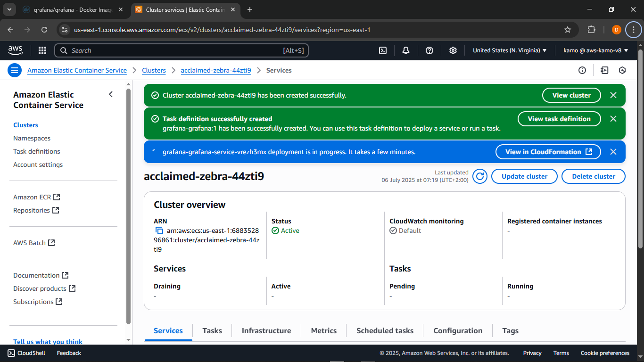Open AWS settings via the gear icon
The width and height of the screenshot is (644, 362).
[453, 50]
